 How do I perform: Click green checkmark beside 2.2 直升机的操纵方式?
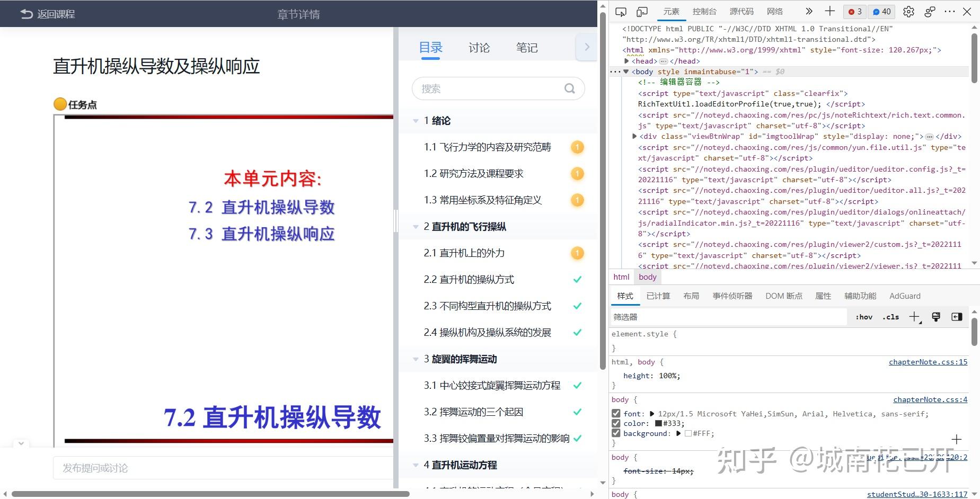pyautogui.click(x=577, y=279)
